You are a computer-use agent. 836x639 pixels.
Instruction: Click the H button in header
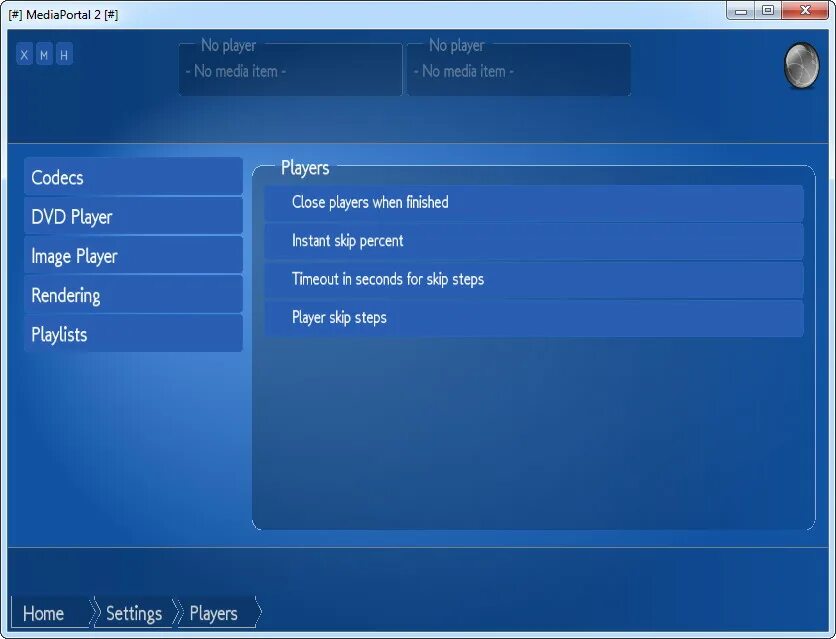point(64,54)
